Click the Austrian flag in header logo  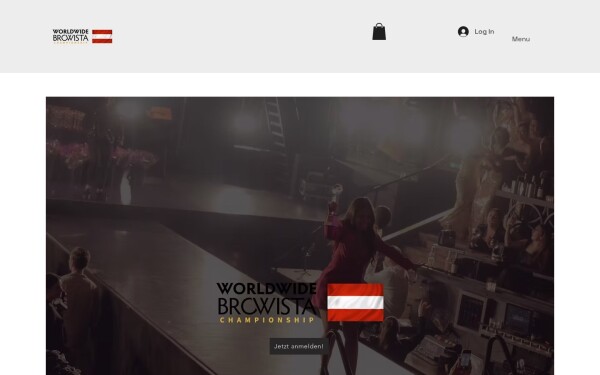tap(102, 36)
